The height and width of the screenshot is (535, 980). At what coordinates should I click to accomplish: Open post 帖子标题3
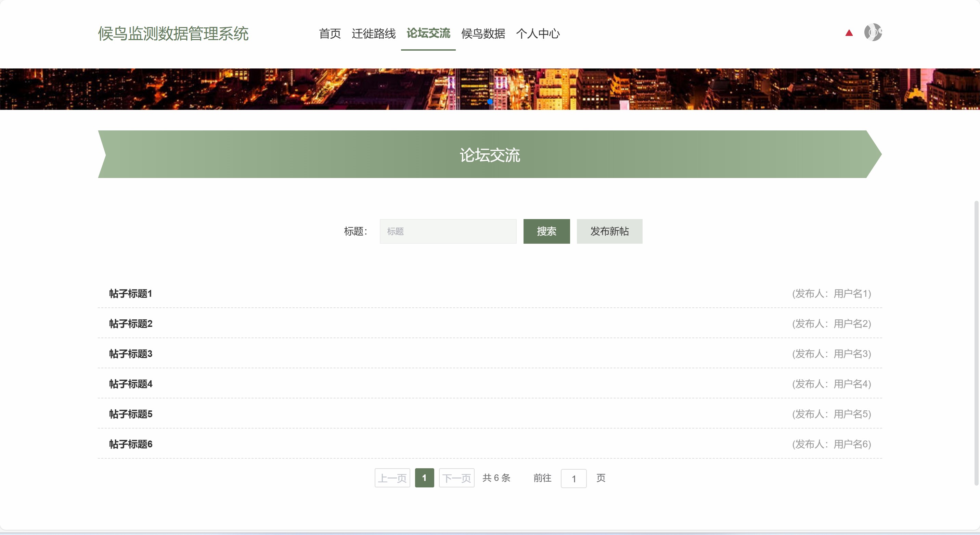(x=130, y=354)
